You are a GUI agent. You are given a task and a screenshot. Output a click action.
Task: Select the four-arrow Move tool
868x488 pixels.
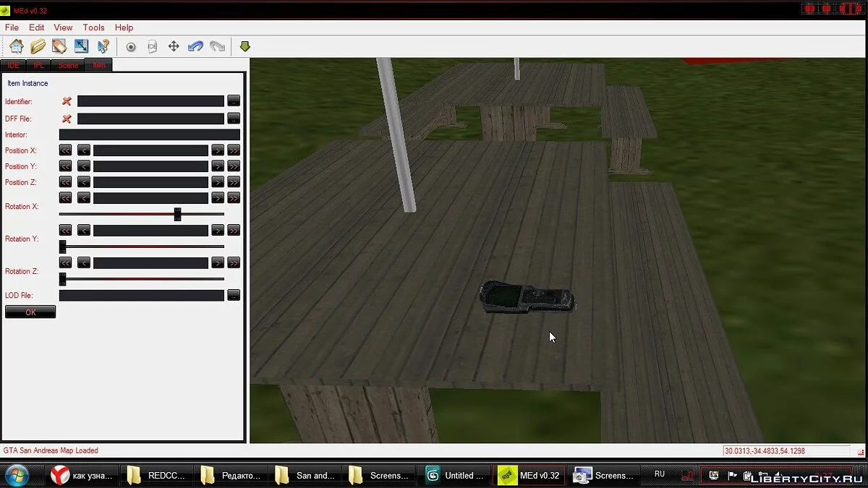(174, 46)
